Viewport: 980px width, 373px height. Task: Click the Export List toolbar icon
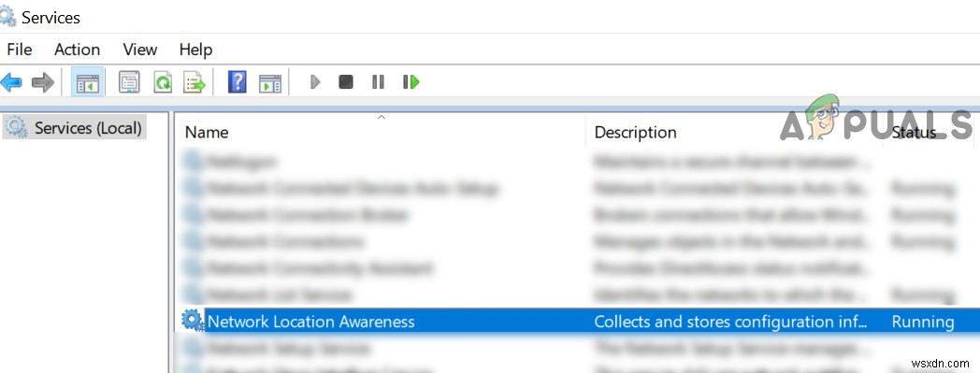(195, 82)
